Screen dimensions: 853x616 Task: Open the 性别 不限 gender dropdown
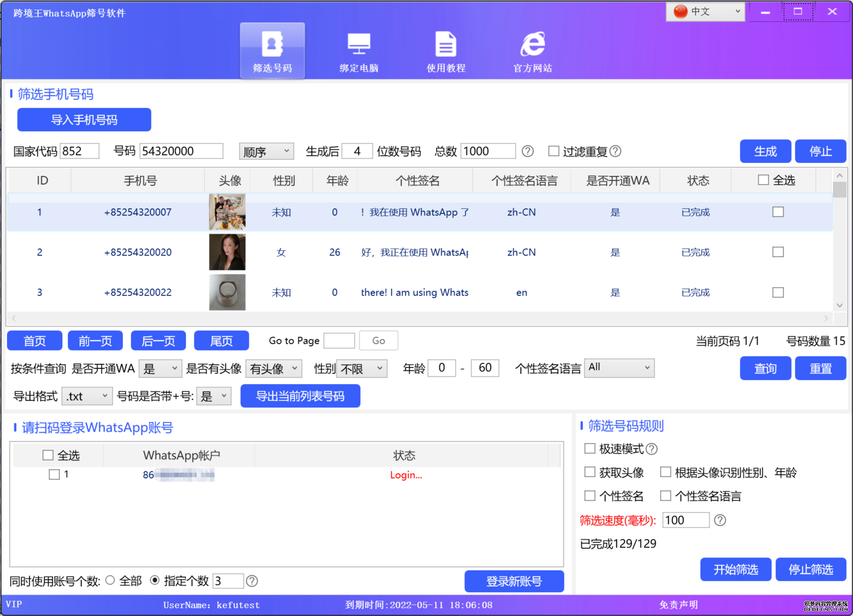pyautogui.click(x=361, y=368)
